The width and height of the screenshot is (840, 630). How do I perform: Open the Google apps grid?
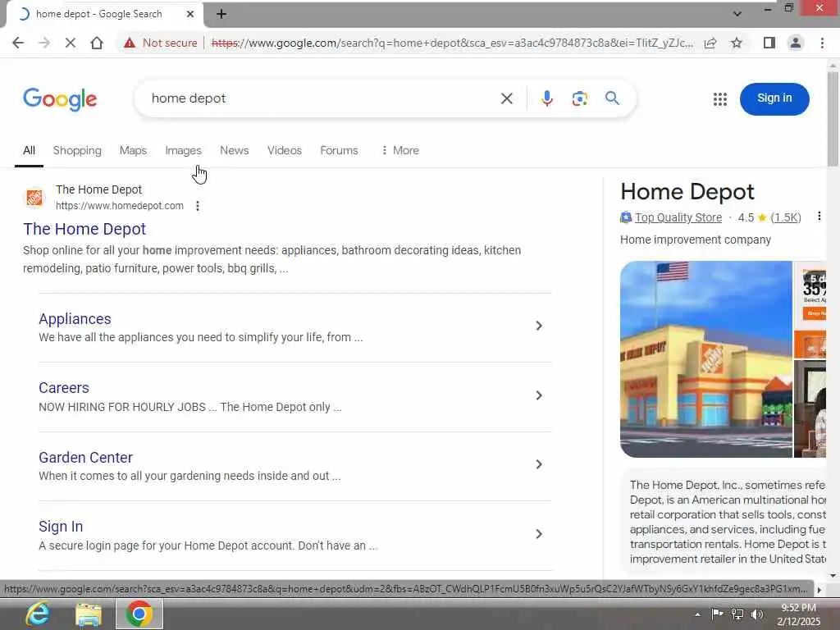[720, 99]
